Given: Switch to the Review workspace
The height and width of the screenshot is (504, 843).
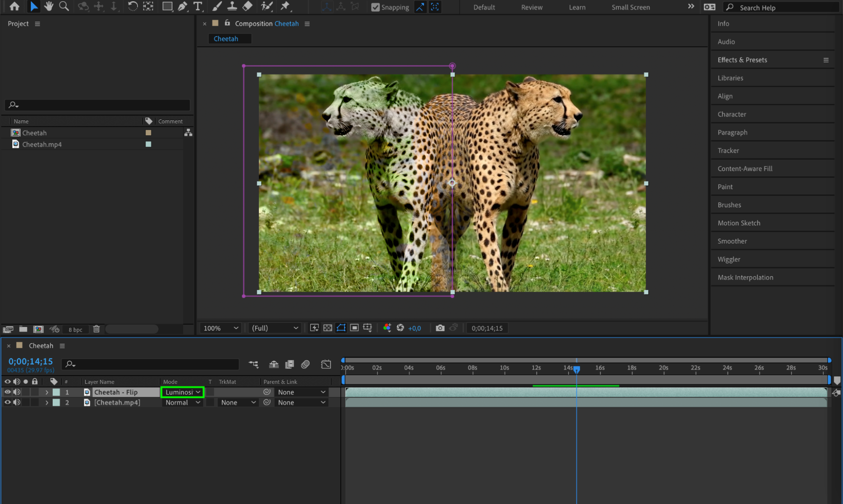Looking at the screenshot, I should [531, 7].
